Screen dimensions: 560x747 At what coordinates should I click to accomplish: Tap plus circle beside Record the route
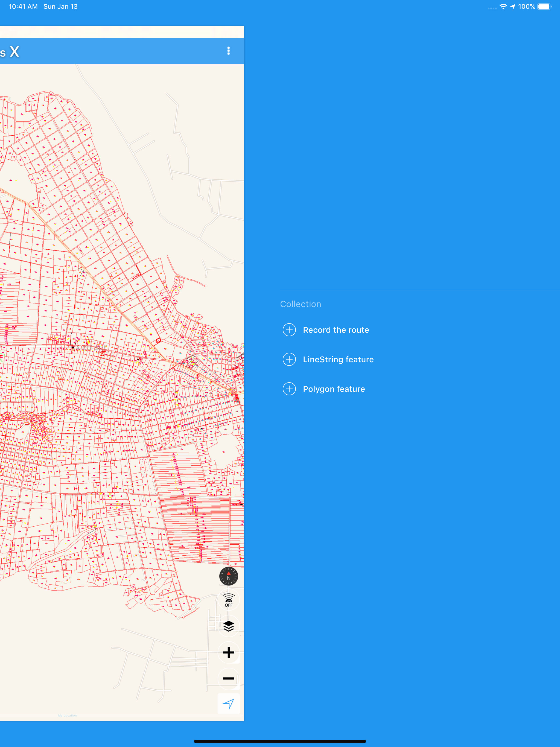(x=289, y=330)
